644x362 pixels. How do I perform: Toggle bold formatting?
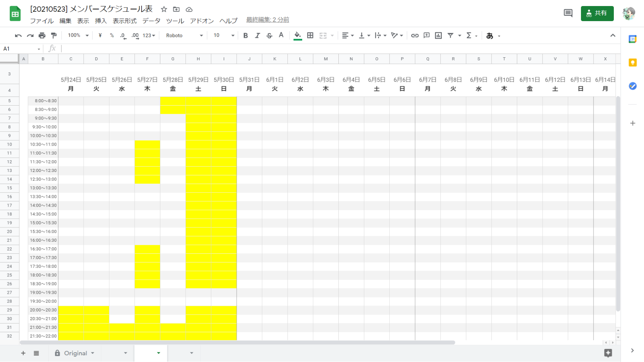coord(246,35)
